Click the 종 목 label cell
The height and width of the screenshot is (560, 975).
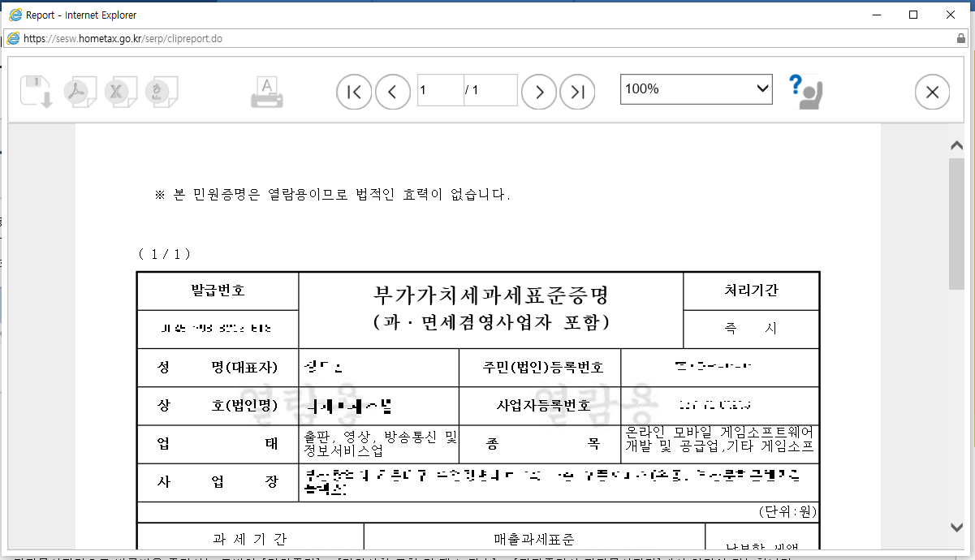click(540, 444)
